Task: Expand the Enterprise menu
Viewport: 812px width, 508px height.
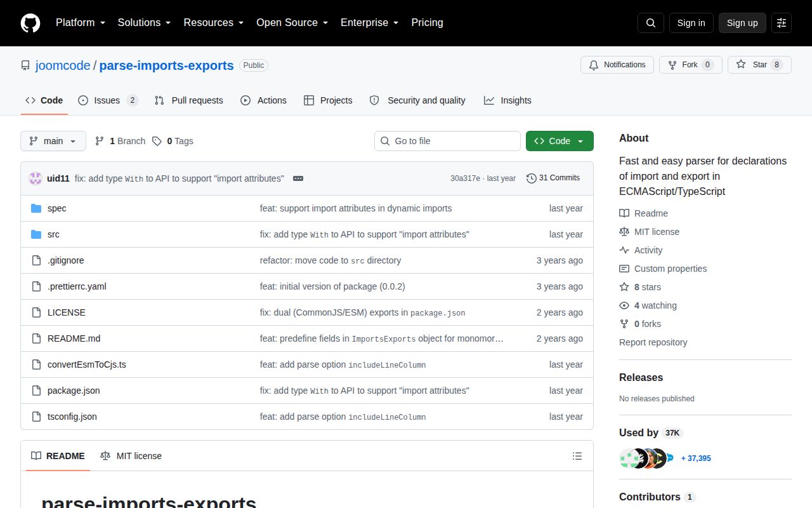Action: [370, 23]
